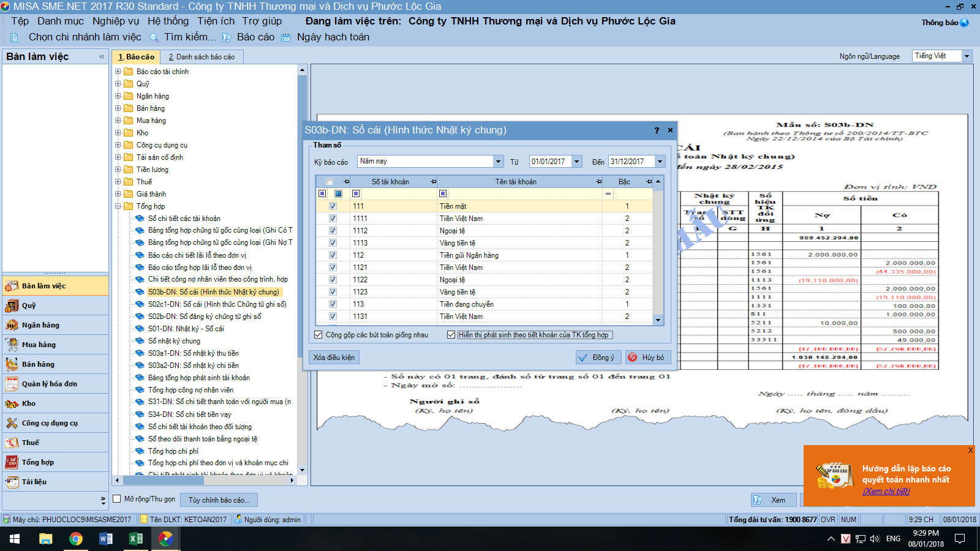Expand Thuế report folder
This screenshot has height=551, width=980.
pyautogui.click(x=118, y=182)
